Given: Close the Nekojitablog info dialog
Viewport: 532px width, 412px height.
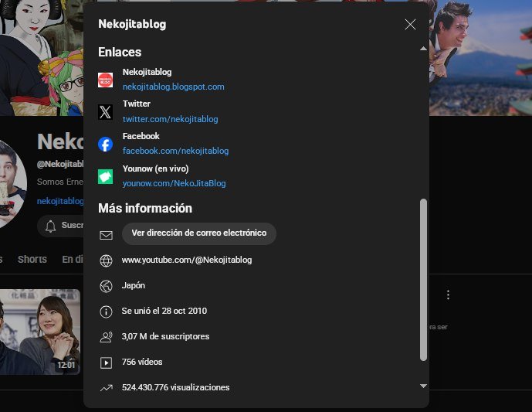Looking at the screenshot, I should 410,25.
